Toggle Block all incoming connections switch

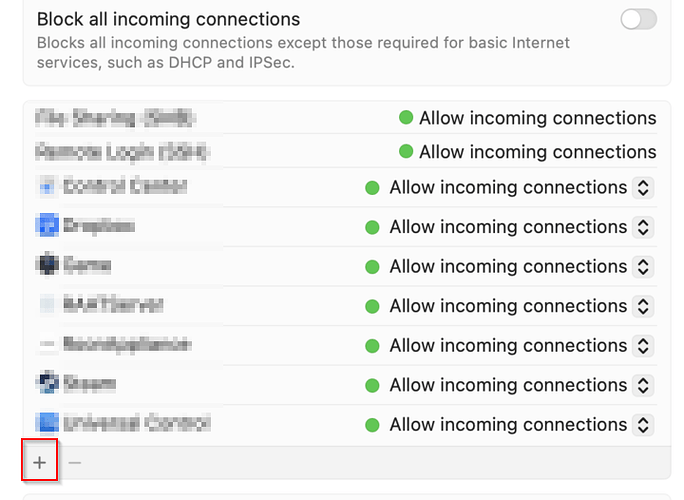(639, 20)
